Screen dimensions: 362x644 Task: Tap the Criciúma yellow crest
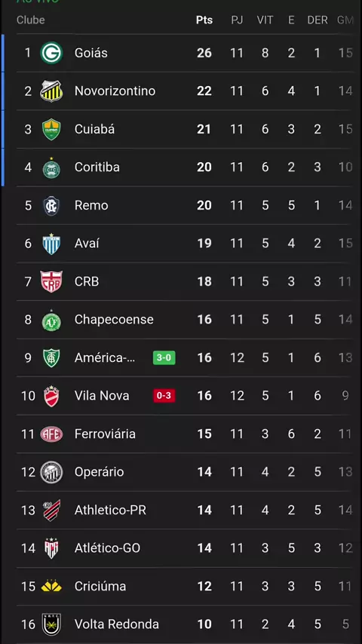pyautogui.click(x=51, y=586)
